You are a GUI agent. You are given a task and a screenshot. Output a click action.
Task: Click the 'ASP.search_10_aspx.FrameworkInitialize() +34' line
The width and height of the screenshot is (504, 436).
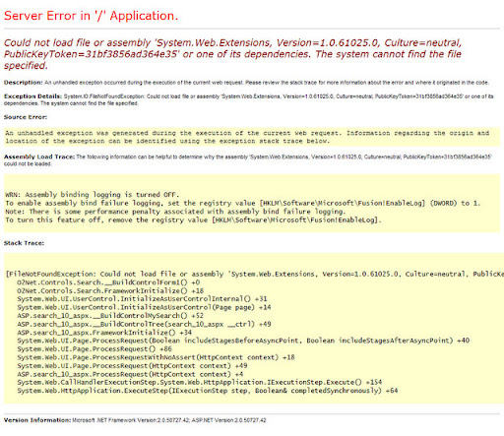[x=104, y=333]
